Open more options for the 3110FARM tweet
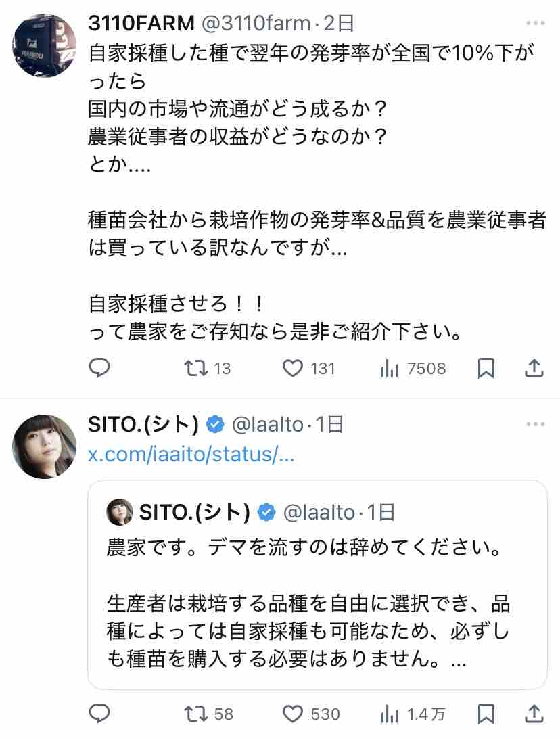This screenshot has width=560, height=738. [536, 23]
